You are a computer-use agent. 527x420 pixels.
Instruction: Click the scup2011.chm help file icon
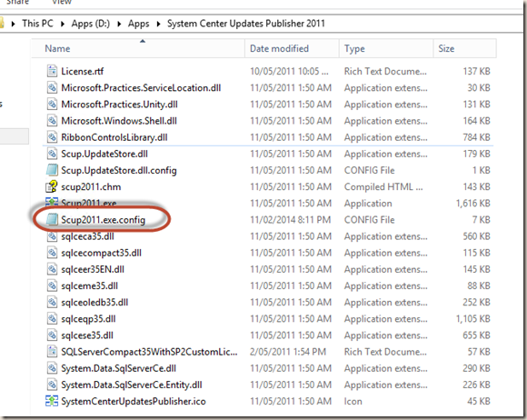pos(52,186)
